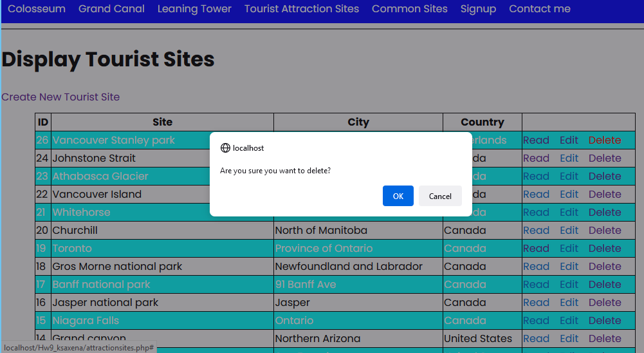Dismiss the dialog with the Cancel button
The width and height of the screenshot is (644, 353).
(x=440, y=196)
